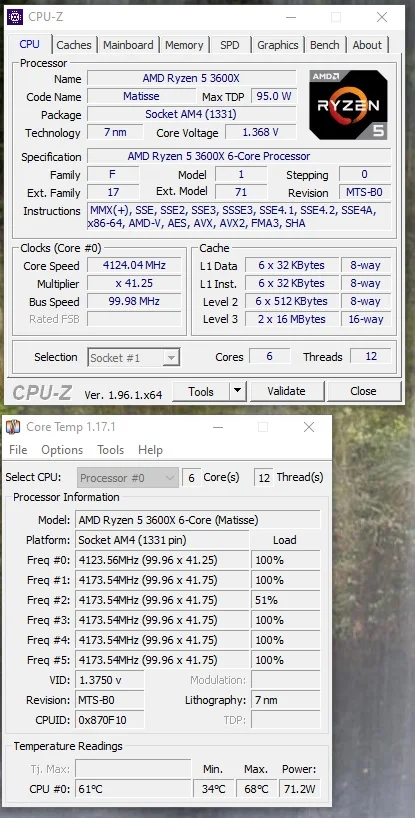Screen dimensions: 415x818
Task: Show the About tab
Action: point(367,45)
